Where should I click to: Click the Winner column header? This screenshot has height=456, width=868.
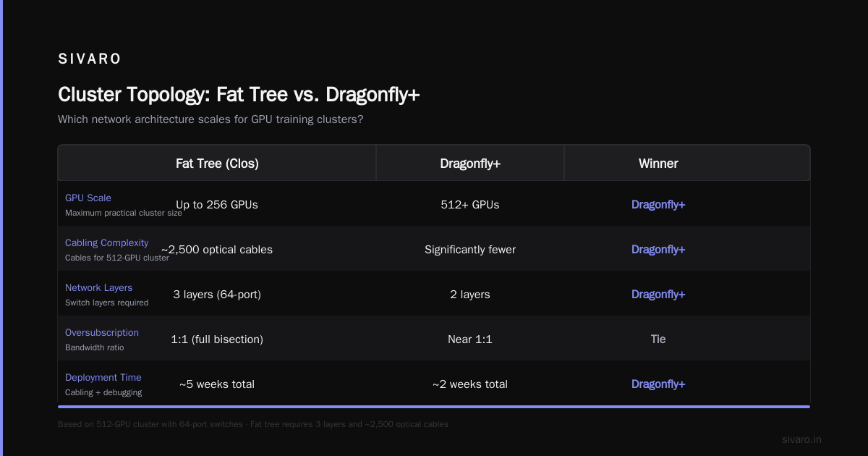658,164
